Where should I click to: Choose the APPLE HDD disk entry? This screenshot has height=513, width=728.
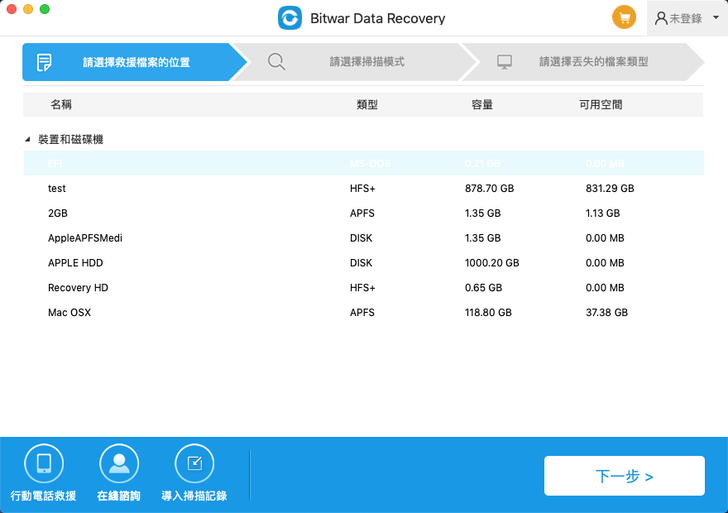pyautogui.click(x=363, y=263)
